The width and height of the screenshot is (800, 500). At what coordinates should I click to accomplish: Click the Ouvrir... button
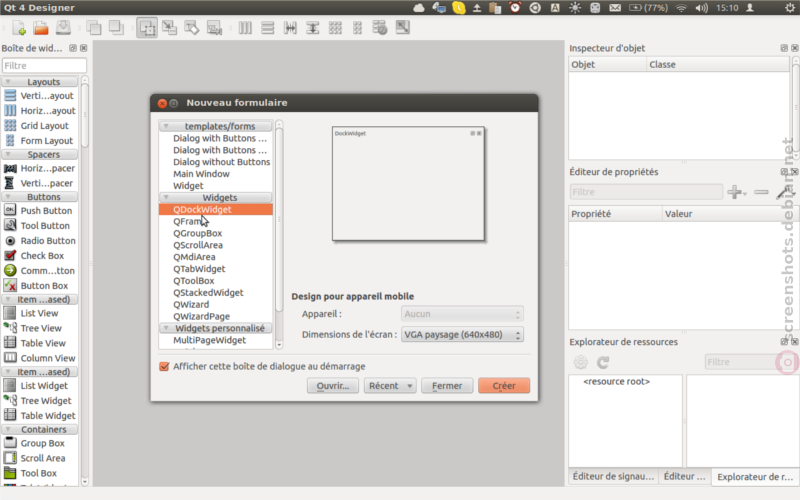333,386
